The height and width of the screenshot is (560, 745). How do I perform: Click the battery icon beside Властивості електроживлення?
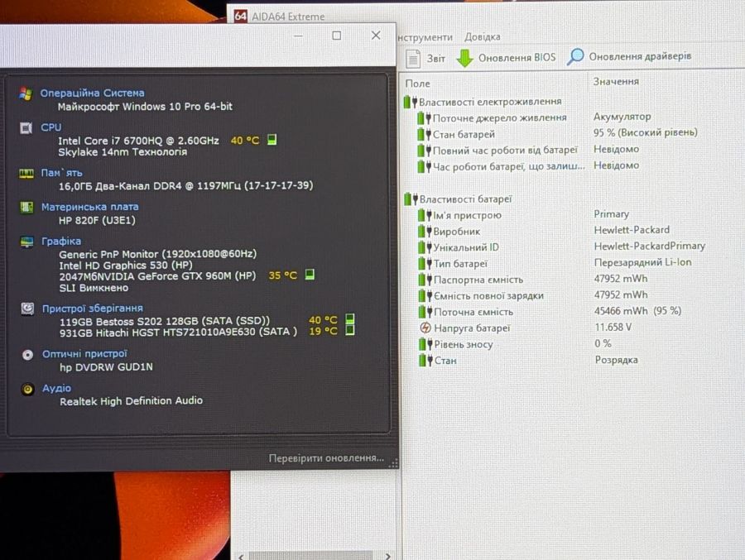[x=411, y=102]
